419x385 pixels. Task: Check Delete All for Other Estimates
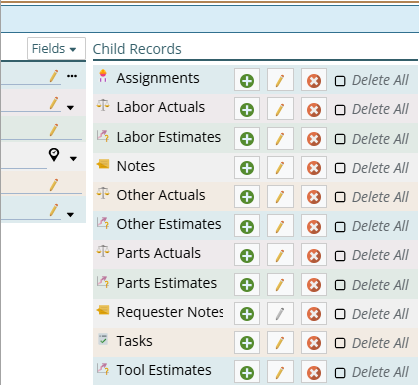pos(340,227)
